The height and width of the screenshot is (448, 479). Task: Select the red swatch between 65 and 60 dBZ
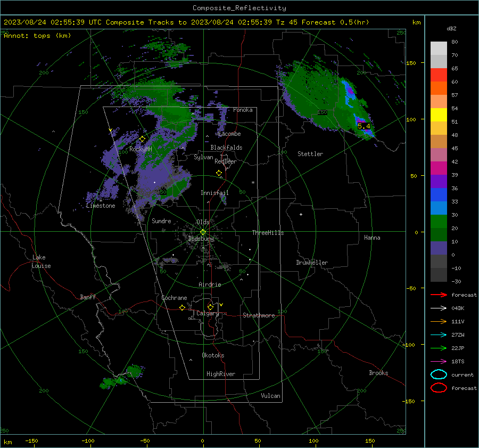click(x=439, y=75)
